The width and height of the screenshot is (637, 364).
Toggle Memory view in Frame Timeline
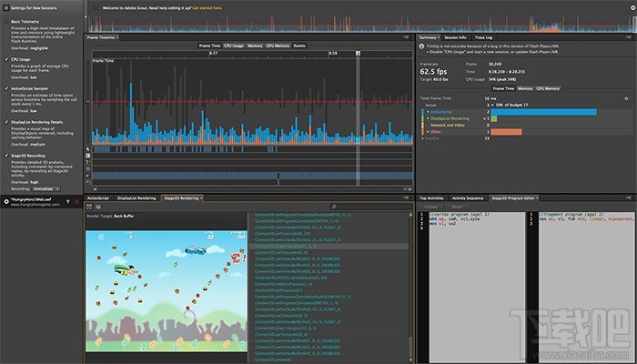pyautogui.click(x=255, y=45)
